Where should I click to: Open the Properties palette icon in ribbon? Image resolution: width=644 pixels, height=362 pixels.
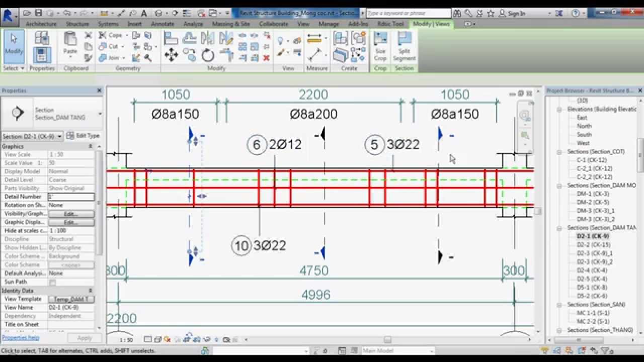pyautogui.click(x=42, y=55)
